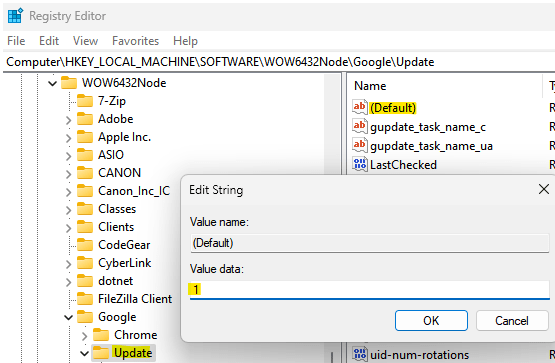The width and height of the screenshot is (555, 363).
Task: Click the Value data input field
Action: (370, 290)
